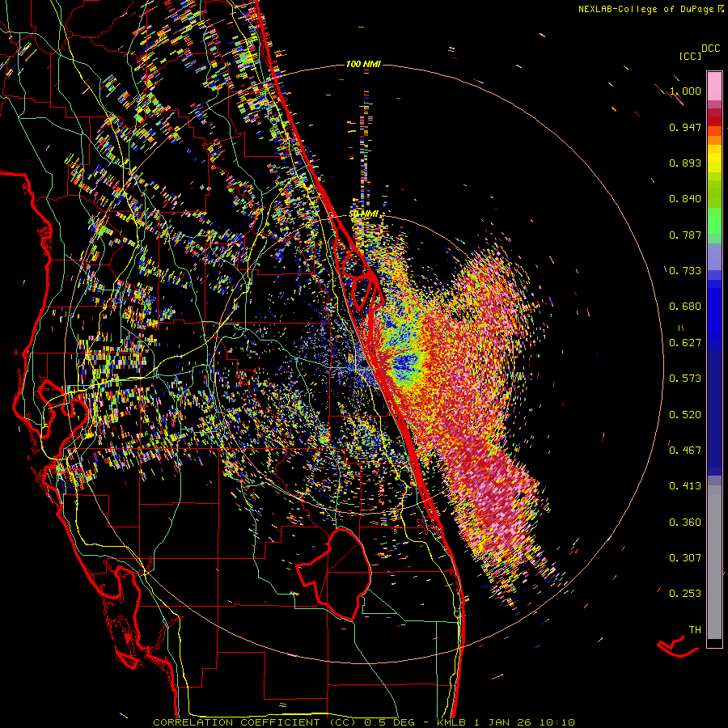
Task: Click the 0.680 color scale value
Action: click(x=685, y=307)
